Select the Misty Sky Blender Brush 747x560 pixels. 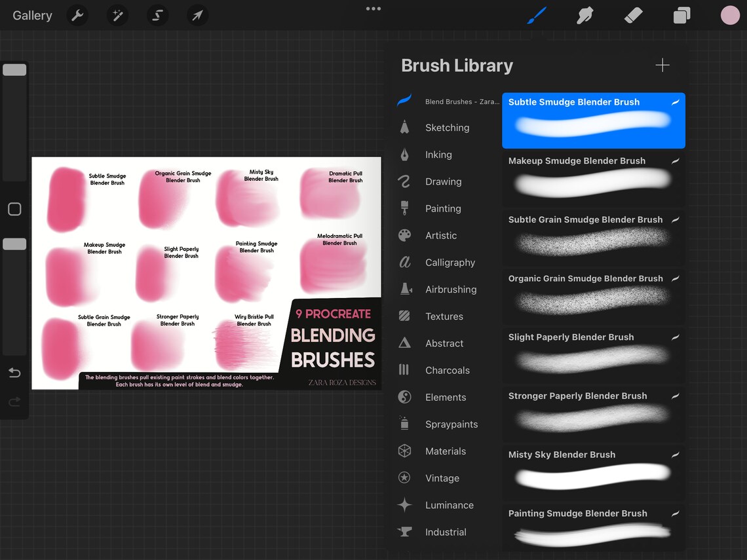tap(594, 474)
